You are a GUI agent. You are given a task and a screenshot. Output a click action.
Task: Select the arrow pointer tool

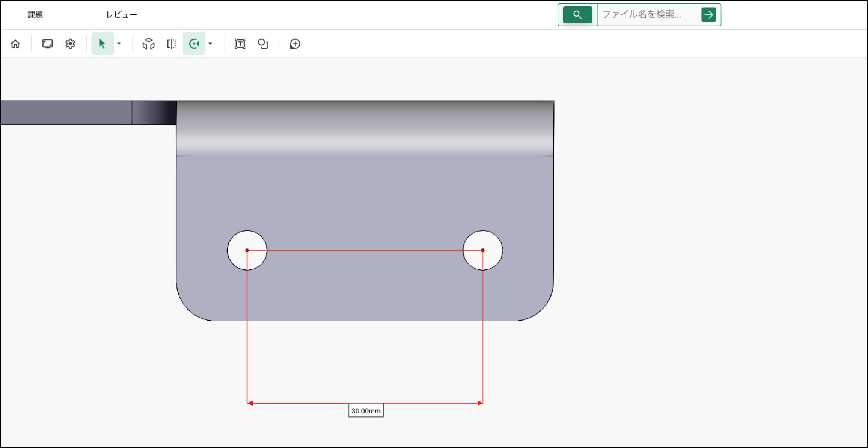102,44
